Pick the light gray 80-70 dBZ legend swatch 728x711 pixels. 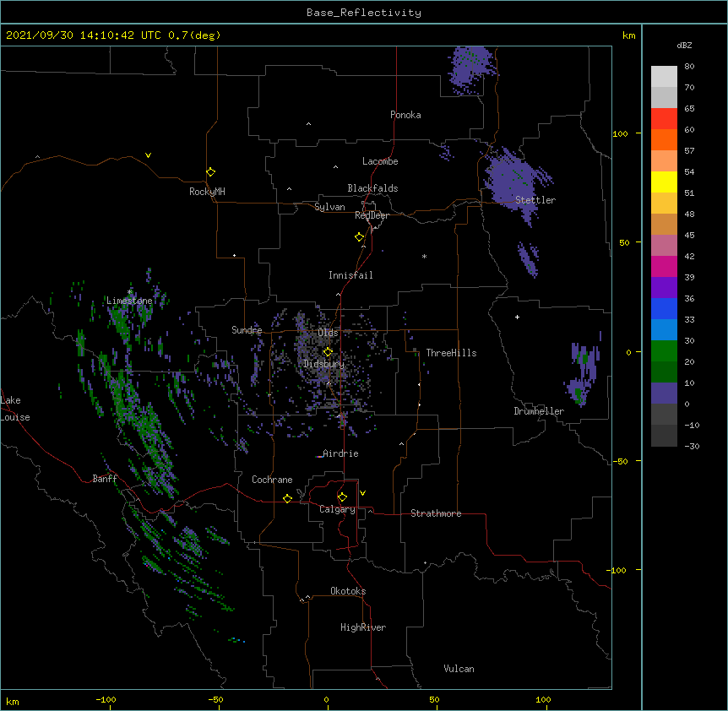point(664,77)
